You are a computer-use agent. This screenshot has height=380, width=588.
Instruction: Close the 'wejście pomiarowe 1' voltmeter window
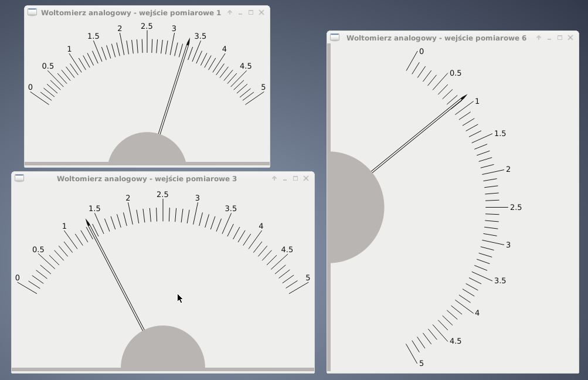(261, 12)
